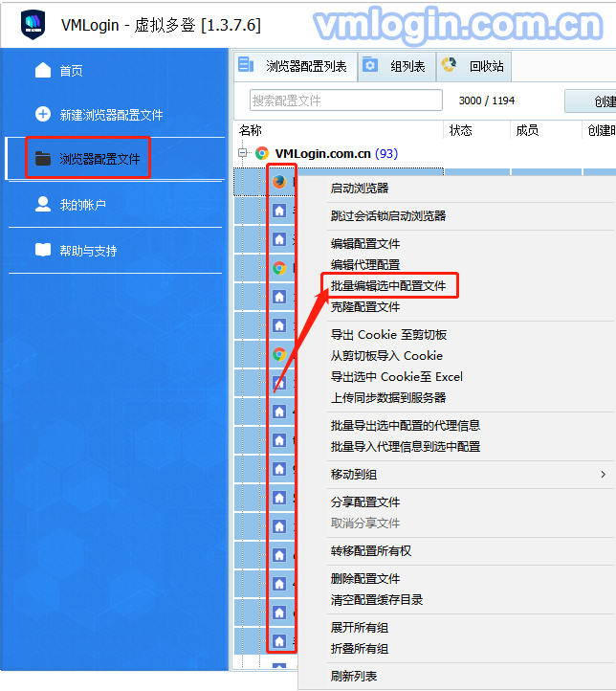Sort by 状态 column header
The width and height of the screenshot is (616, 691).
(461, 130)
